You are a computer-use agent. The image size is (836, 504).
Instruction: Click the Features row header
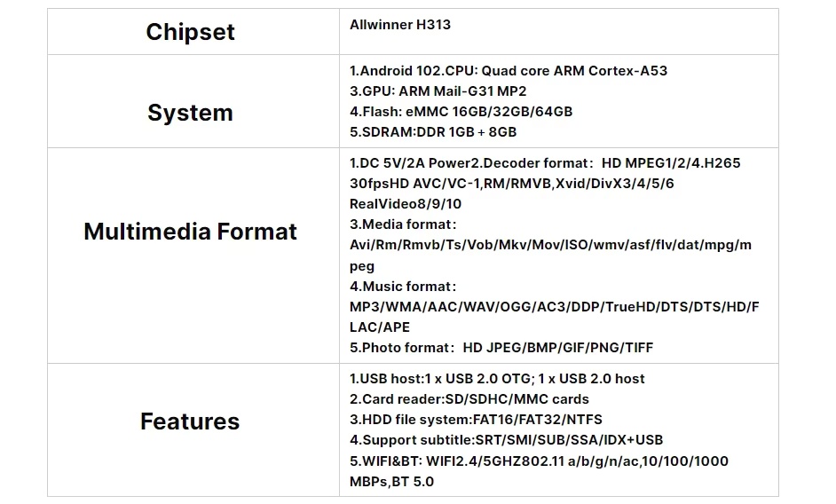coord(190,421)
